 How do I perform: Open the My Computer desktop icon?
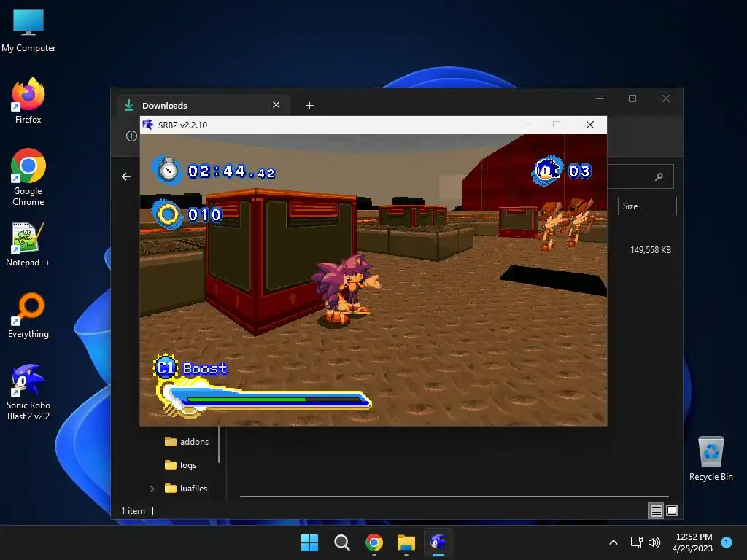click(28, 31)
